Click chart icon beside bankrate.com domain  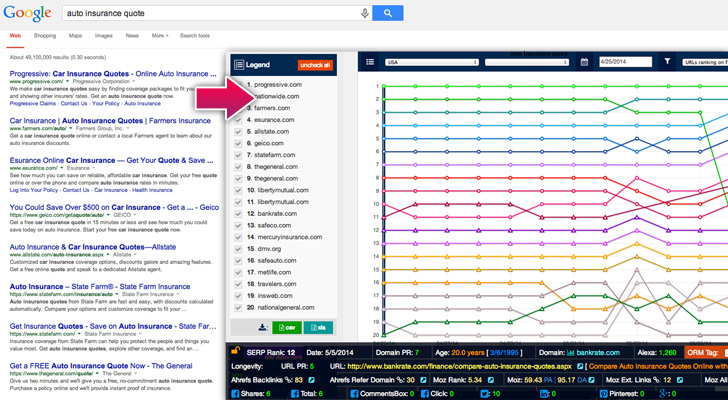click(570, 353)
